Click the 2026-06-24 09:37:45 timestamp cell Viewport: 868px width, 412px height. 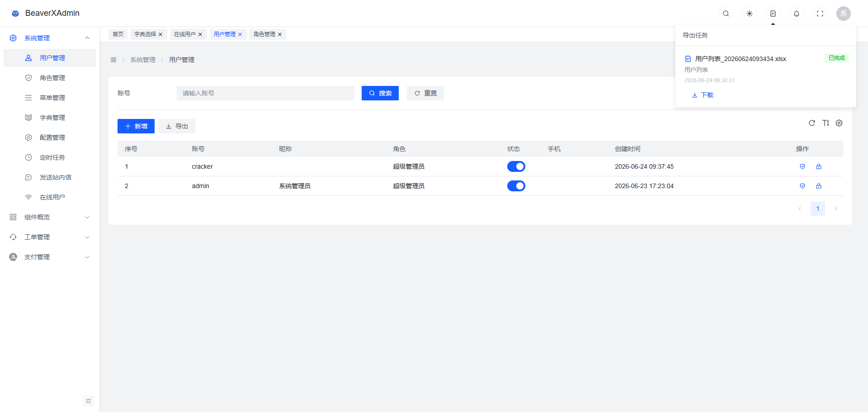[644, 166]
